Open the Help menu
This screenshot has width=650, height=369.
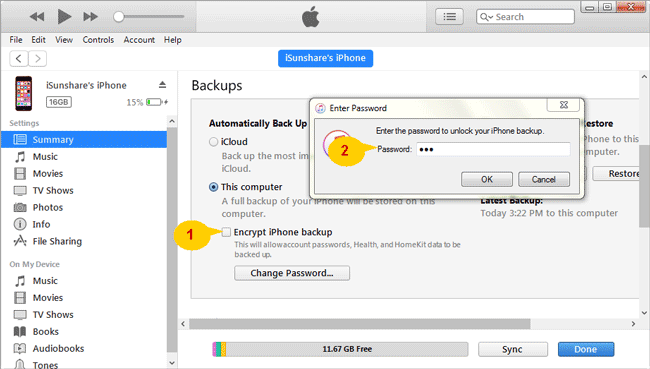pos(172,40)
